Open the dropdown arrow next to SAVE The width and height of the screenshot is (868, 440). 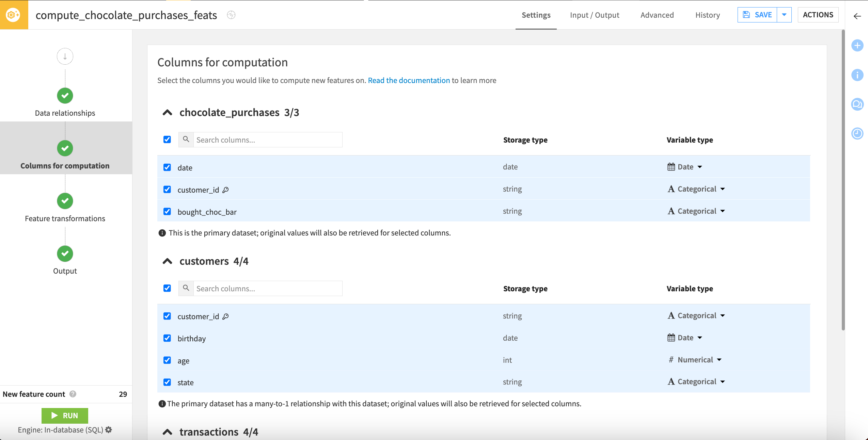point(784,15)
